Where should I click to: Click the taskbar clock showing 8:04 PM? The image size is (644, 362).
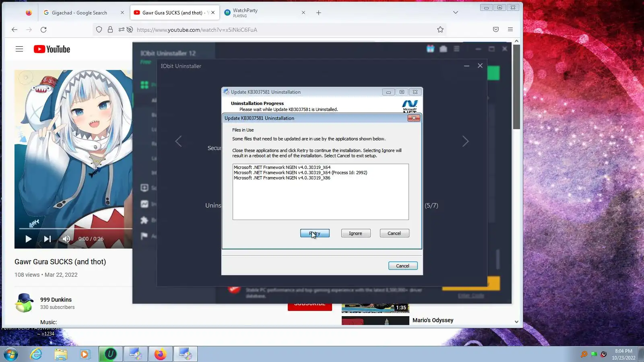pos(623,354)
